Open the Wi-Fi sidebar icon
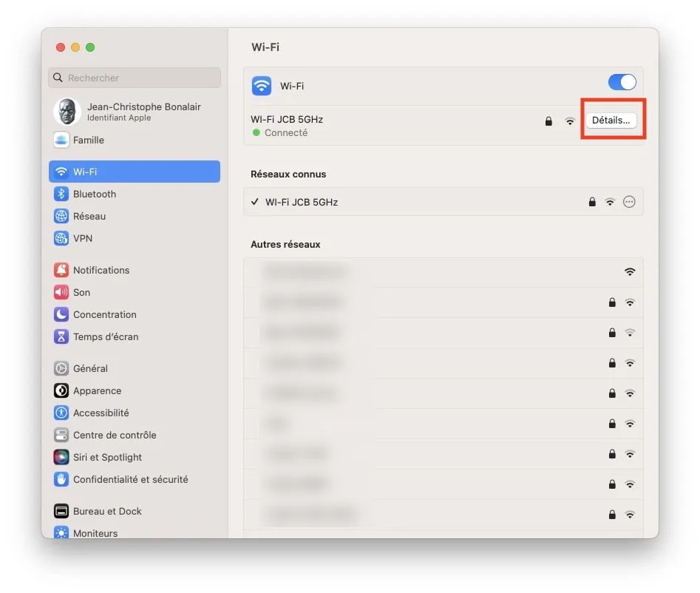Screen dimensions: 700x593 point(61,172)
